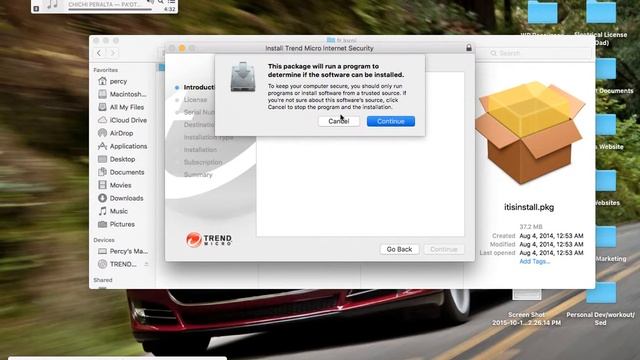Click the Created date value in preview

tap(551, 236)
